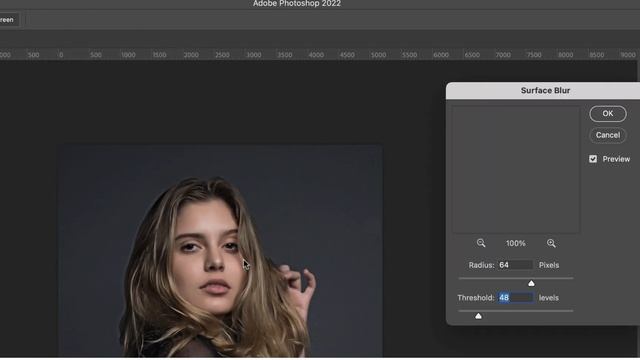Zoom in the Surface Blur preview

click(x=551, y=243)
